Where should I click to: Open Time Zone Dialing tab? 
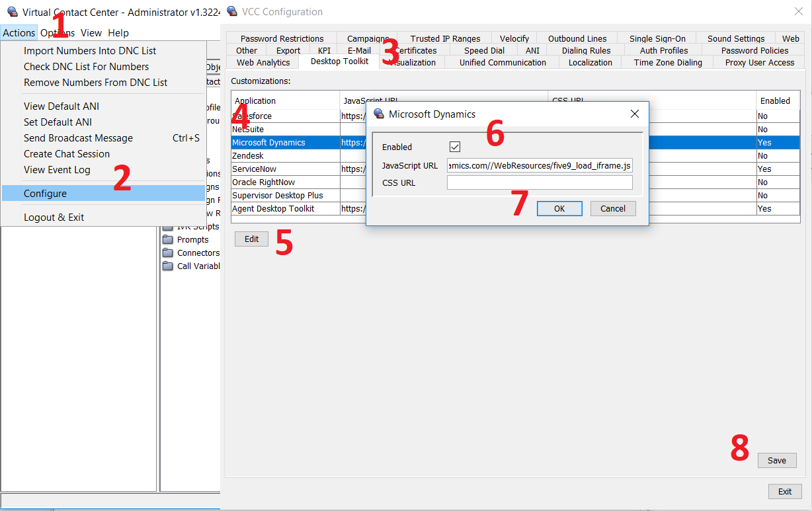pos(668,62)
